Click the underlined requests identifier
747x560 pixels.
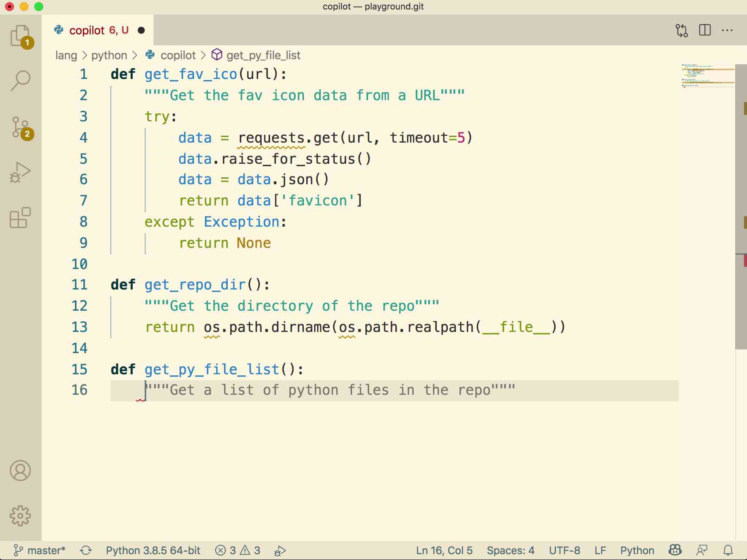click(x=271, y=138)
